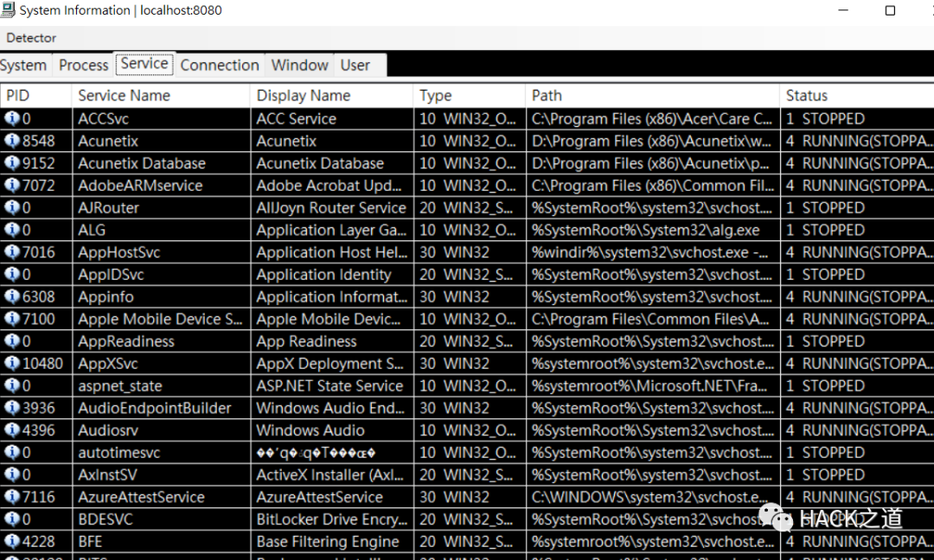The width and height of the screenshot is (934, 560).
Task: Sort by the Type column header
Action: coord(470,96)
